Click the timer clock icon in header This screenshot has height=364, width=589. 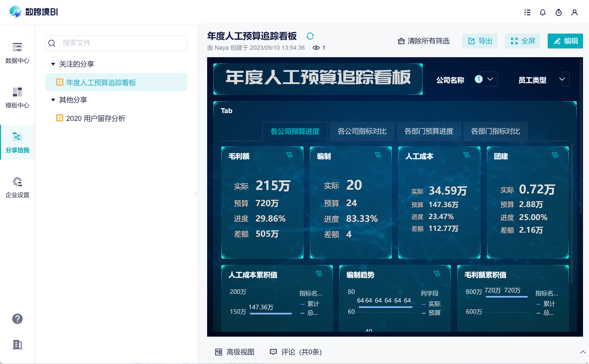coord(559,12)
